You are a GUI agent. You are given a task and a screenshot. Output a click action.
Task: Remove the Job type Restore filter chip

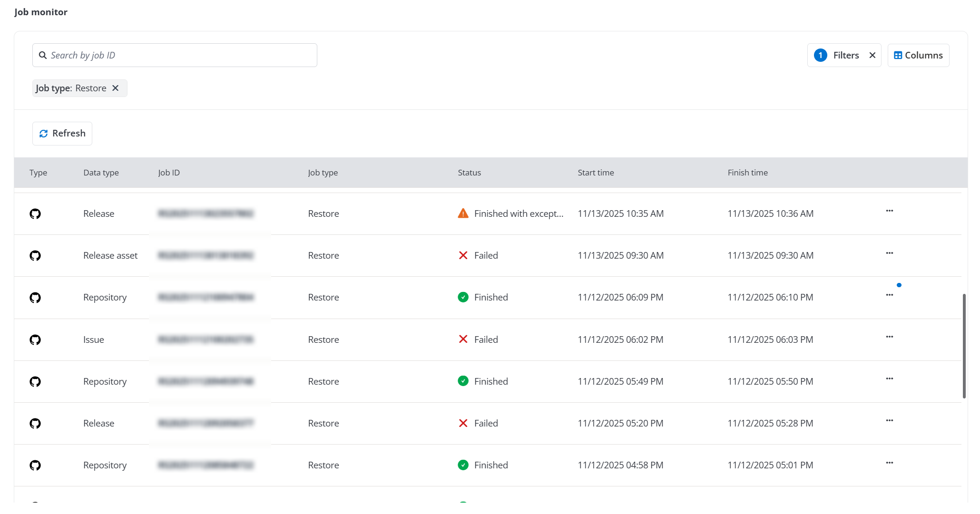[x=116, y=87]
